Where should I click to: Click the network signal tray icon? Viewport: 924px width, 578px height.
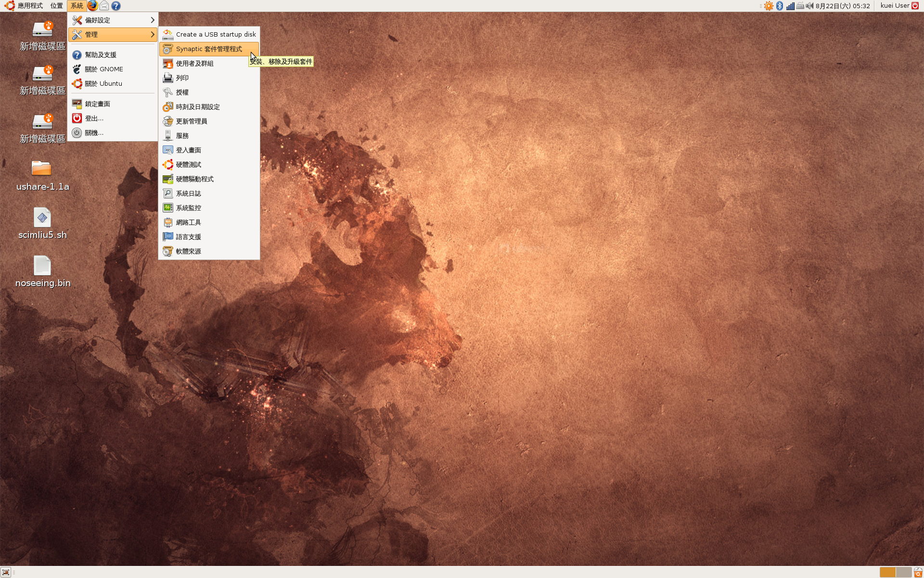[x=790, y=6]
